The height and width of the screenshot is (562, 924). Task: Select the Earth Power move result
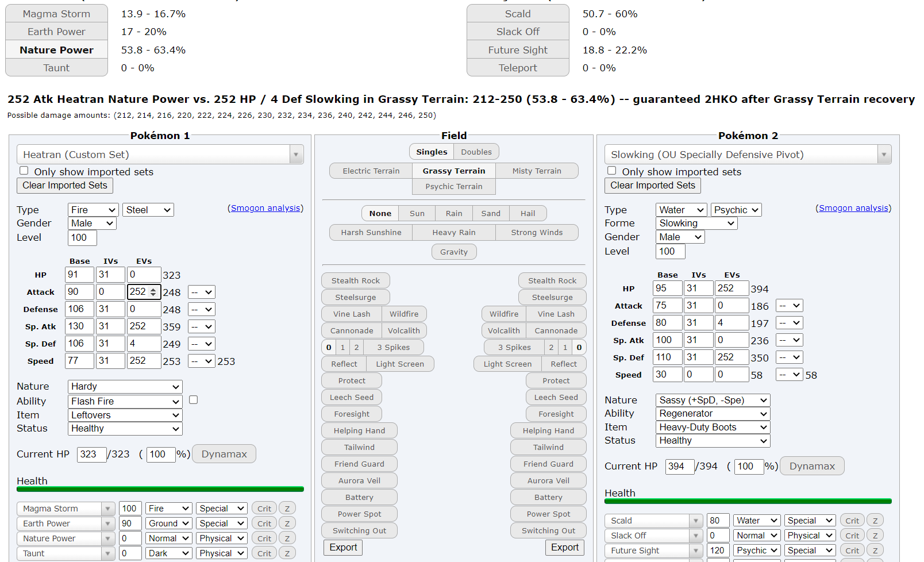pyautogui.click(x=56, y=32)
